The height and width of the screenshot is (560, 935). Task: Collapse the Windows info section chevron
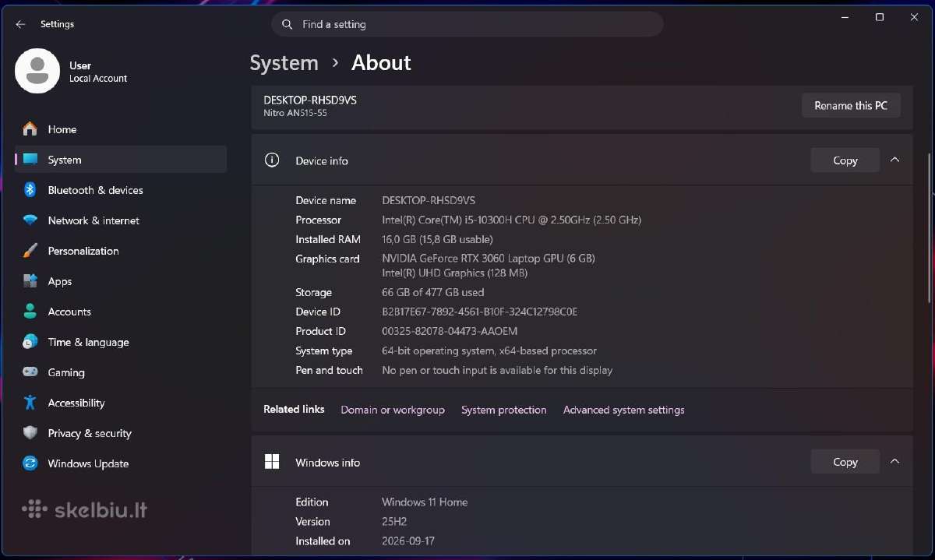click(x=894, y=461)
